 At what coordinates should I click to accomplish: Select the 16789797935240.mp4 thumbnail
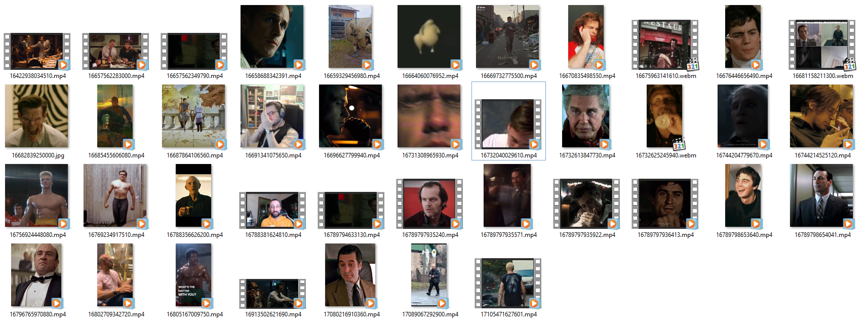point(429,204)
